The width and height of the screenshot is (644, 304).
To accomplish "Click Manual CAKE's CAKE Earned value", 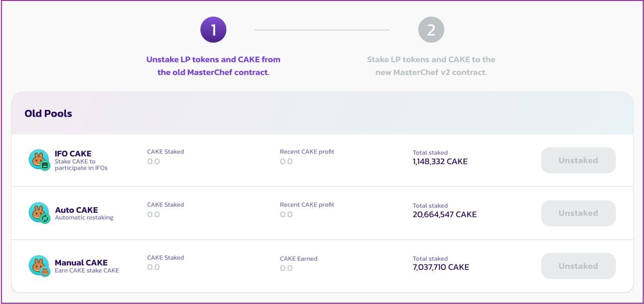I will [x=286, y=268].
